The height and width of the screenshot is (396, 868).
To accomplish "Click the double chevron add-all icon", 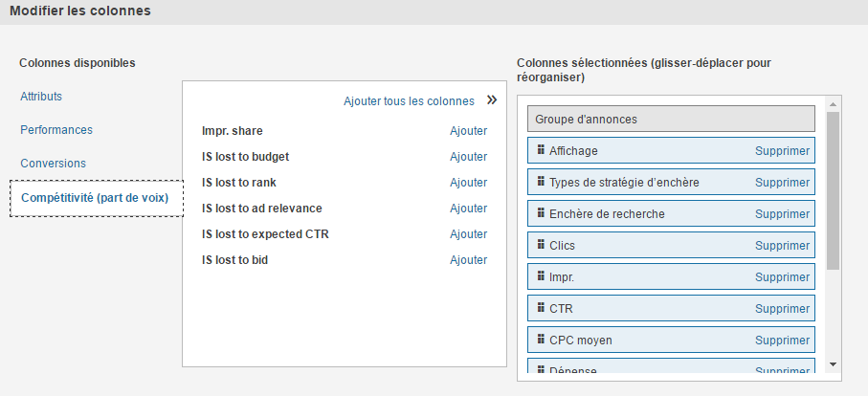I will click(x=491, y=100).
